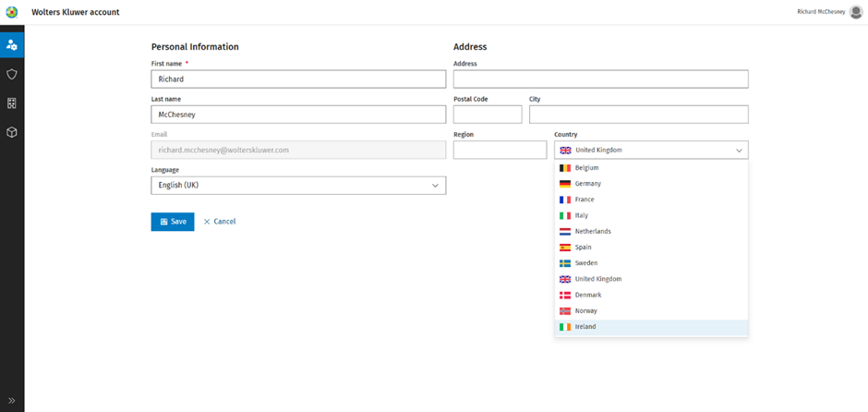
Task: Click the disabled Email field
Action: tap(298, 150)
